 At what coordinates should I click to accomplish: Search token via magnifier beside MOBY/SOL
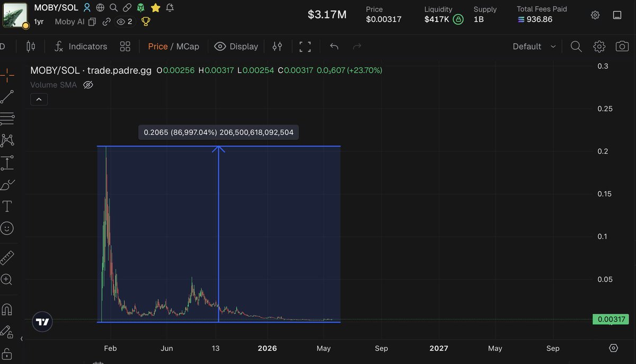click(113, 8)
